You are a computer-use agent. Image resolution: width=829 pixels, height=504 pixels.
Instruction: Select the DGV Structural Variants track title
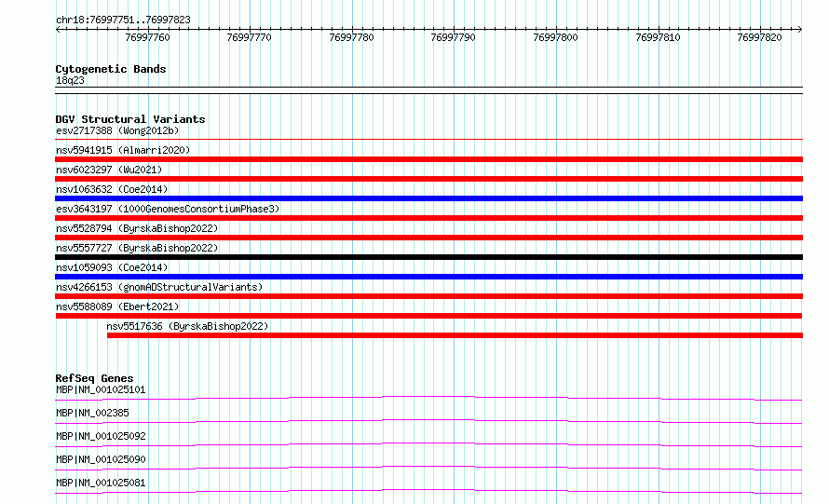pos(130,119)
